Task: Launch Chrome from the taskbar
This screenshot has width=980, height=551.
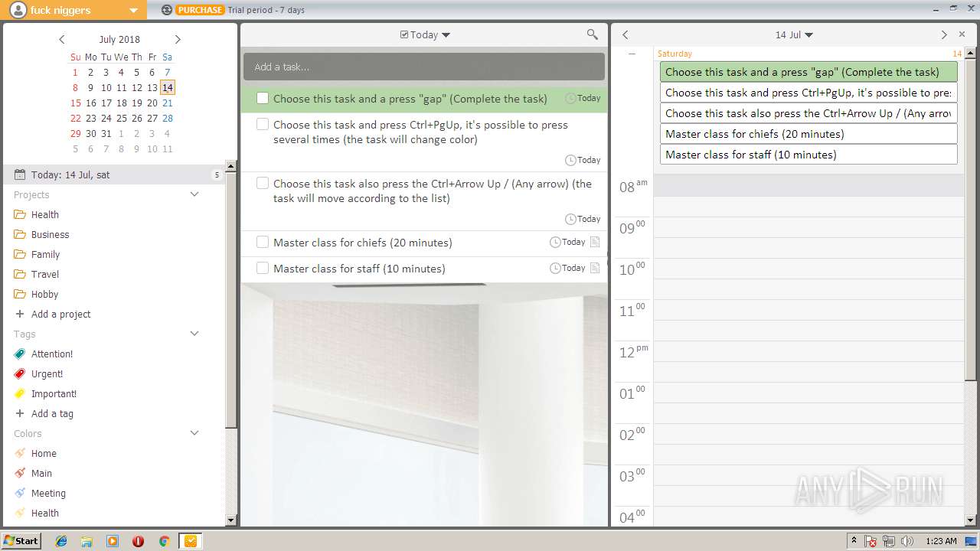Action: 164,541
